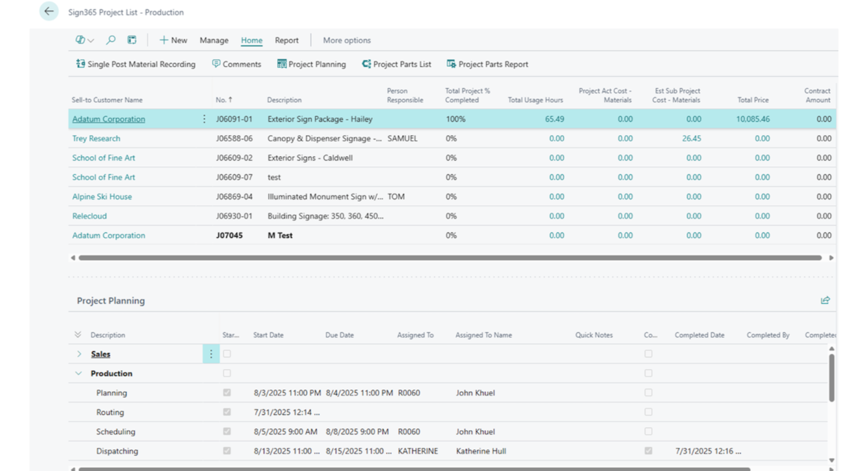Open Comments from the action bar

tap(237, 64)
